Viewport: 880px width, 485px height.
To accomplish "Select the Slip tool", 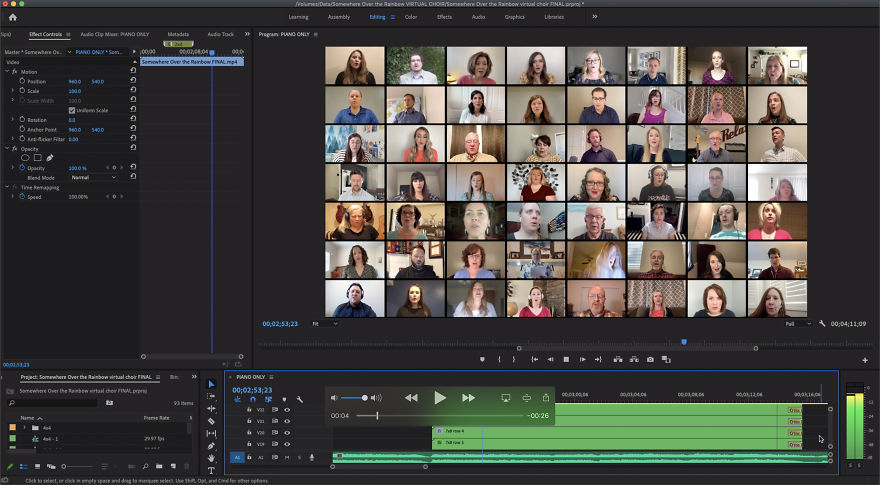I will (211, 433).
